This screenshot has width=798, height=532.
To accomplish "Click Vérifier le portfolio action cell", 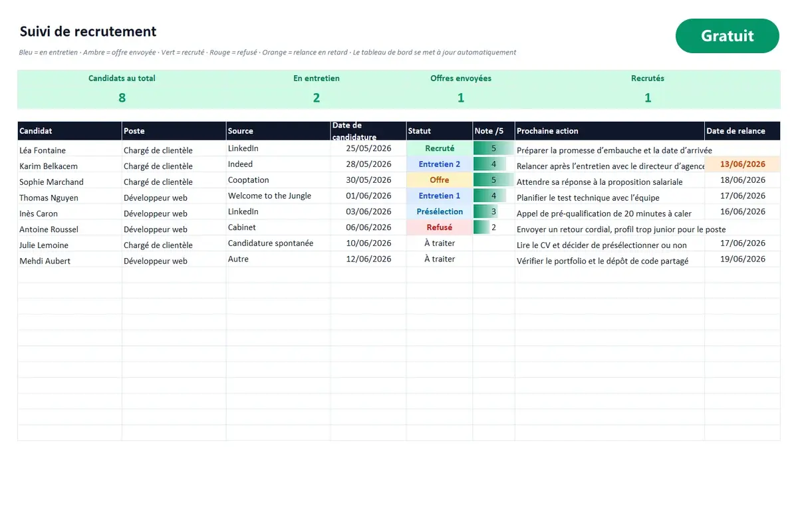I will click(x=610, y=261).
